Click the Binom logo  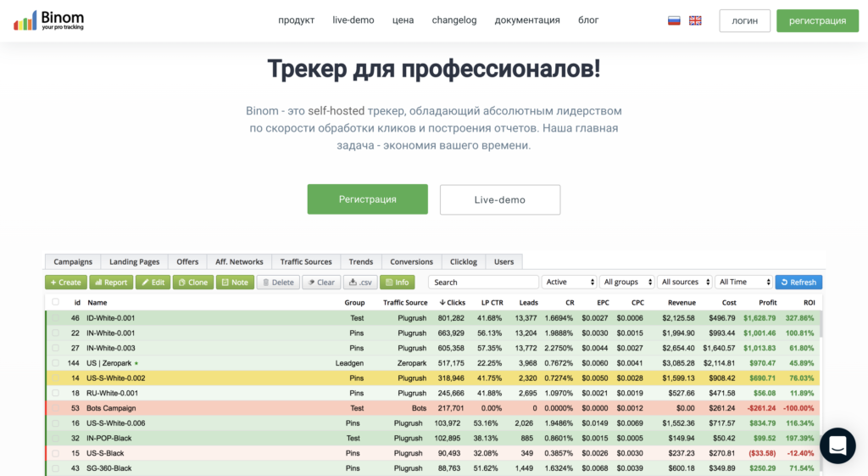[48, 20]
